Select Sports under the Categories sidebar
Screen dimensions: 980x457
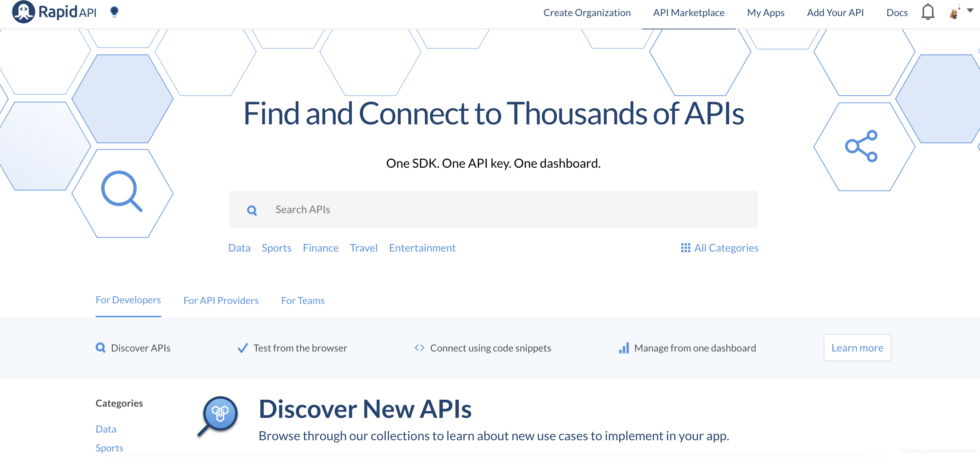coord(109,448)
